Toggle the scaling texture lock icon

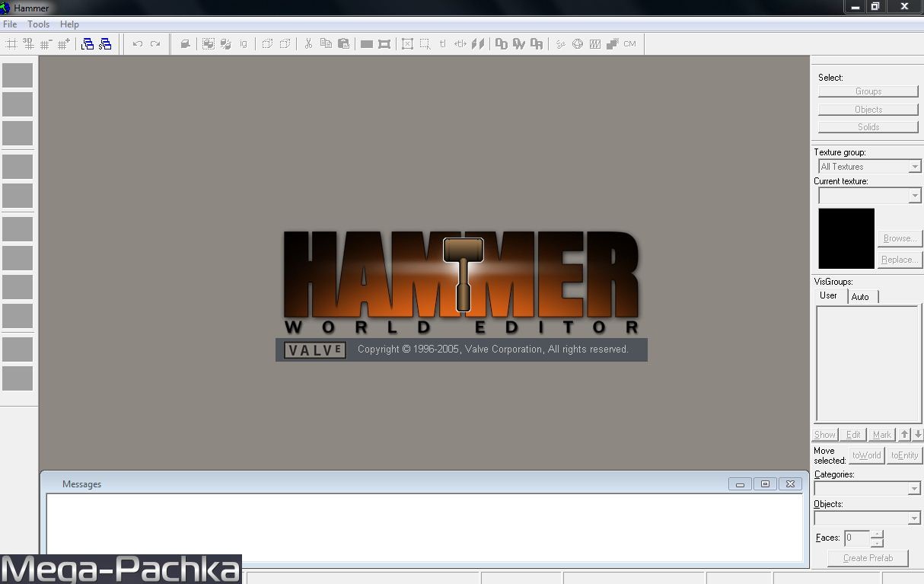click(x=460, y=44)
